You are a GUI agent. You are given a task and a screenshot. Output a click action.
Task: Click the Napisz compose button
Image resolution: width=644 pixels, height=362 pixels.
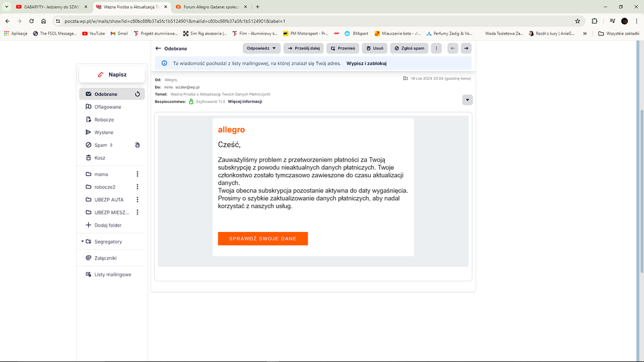pyautogui.click(x=112, y=74)
